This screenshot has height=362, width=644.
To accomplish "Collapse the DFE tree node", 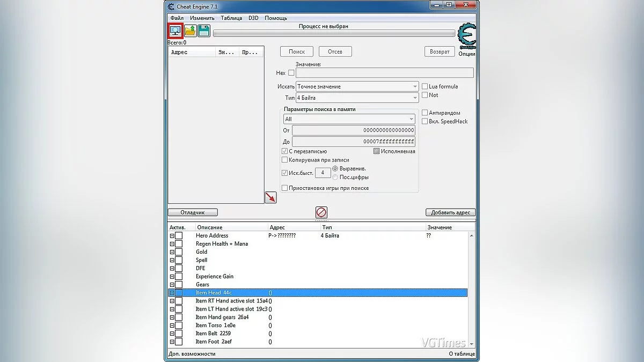I will [172, 269].
